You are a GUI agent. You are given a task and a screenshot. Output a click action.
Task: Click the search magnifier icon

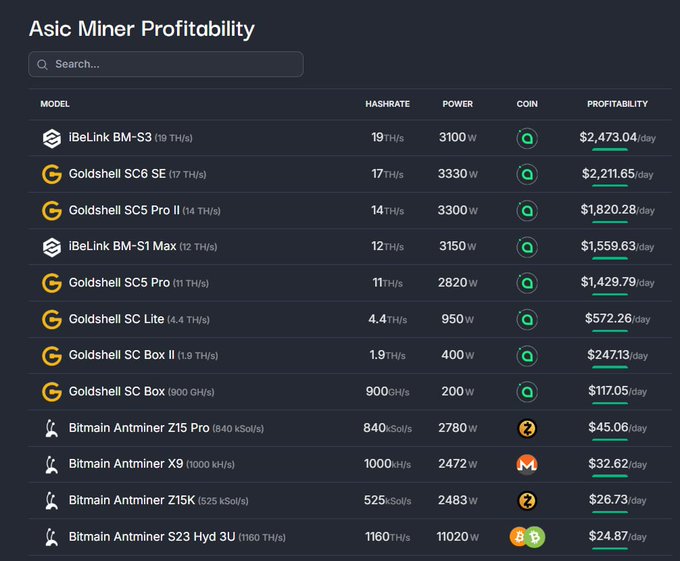[42, 65]
